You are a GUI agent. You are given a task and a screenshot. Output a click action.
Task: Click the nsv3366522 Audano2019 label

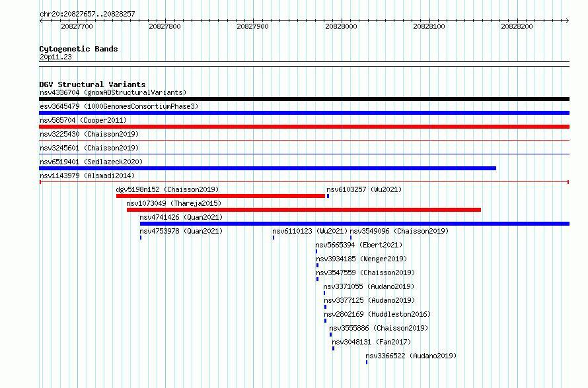click(411, 356)
